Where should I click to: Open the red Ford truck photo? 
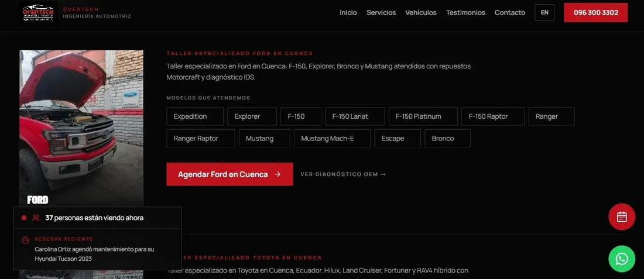(x=81, y=128)
